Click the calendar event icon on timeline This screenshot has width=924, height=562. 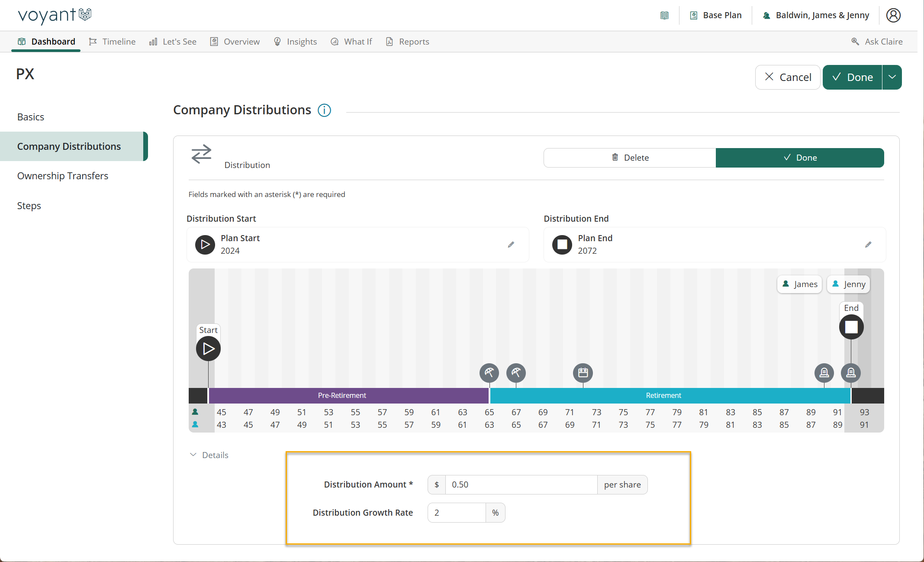(x=583, y=372)
